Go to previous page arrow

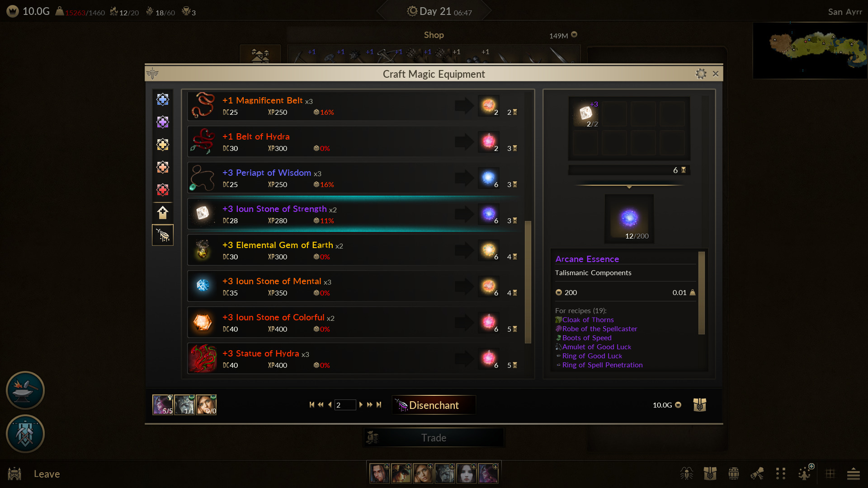(x=330, y=405)
